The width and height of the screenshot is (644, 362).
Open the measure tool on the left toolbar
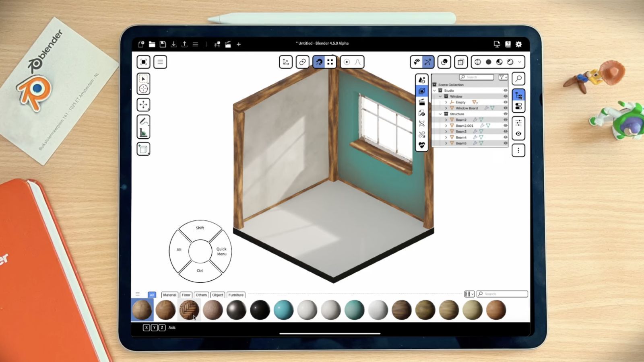(143, 132)
